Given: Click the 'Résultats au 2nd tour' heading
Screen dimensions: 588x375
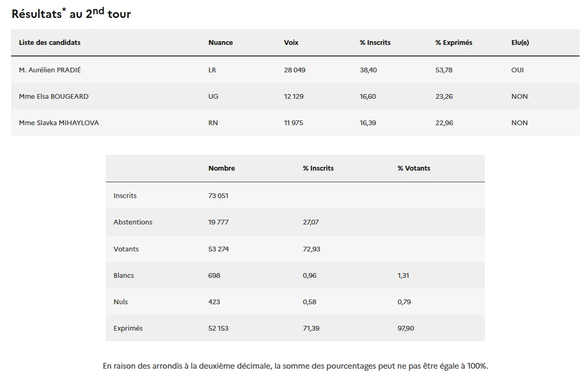Looking at the screenshot, I should coord(71,13).
